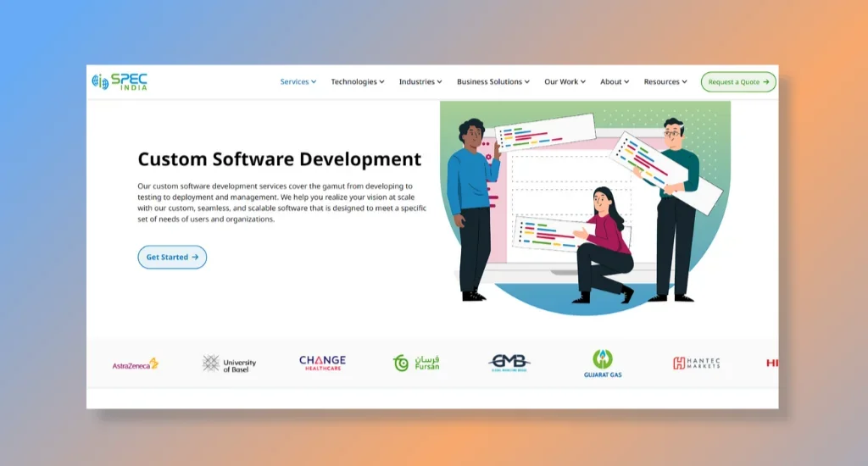Click the Request a Quote button
868x466 pixels.
(x=738, y=82)
